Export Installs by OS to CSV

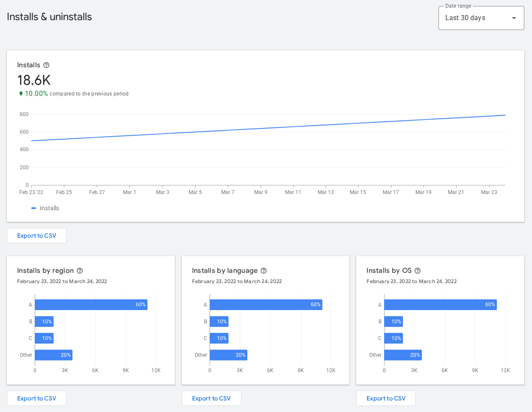tap(386, 398)
